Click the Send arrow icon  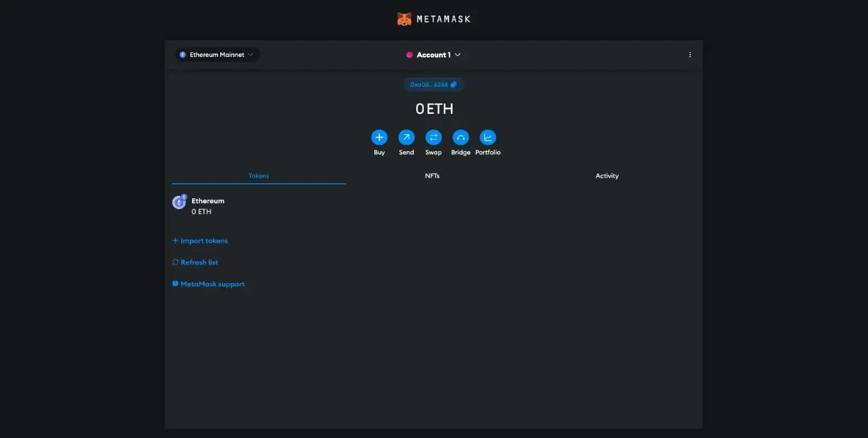click(406, 137)
